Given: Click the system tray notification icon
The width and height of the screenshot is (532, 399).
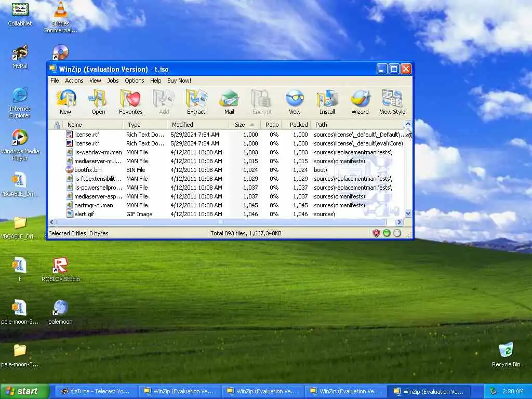Looking at the screenshot, I should (494, 391).
